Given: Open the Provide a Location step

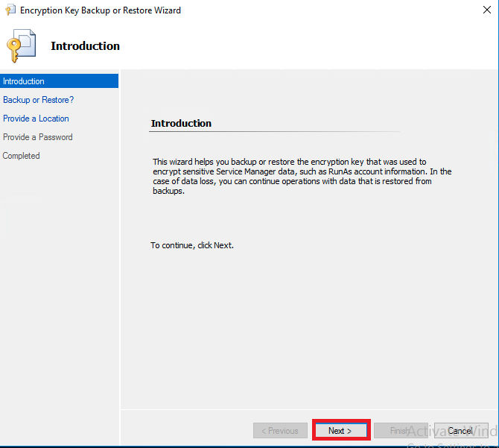Looking at the screenshot, I should click(x=36, y=119).
